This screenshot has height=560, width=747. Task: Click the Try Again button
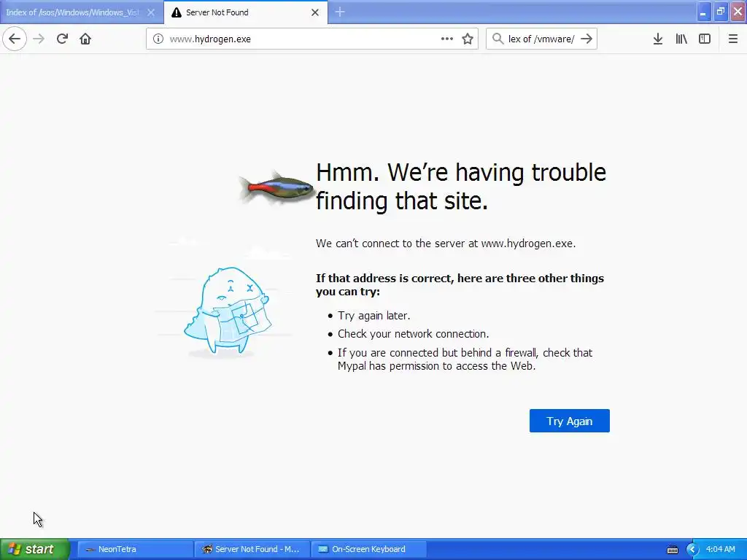(569, 421)
